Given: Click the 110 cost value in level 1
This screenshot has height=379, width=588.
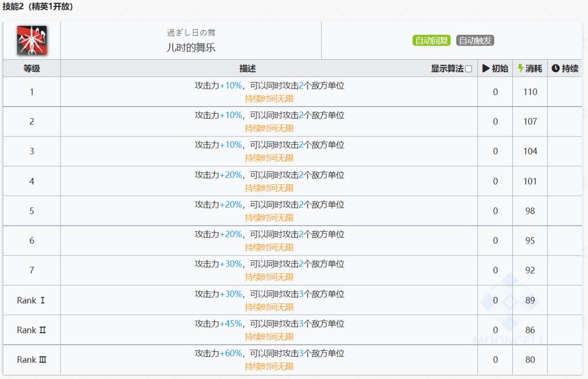Looking at the screenshot, I should pos(530,92).
